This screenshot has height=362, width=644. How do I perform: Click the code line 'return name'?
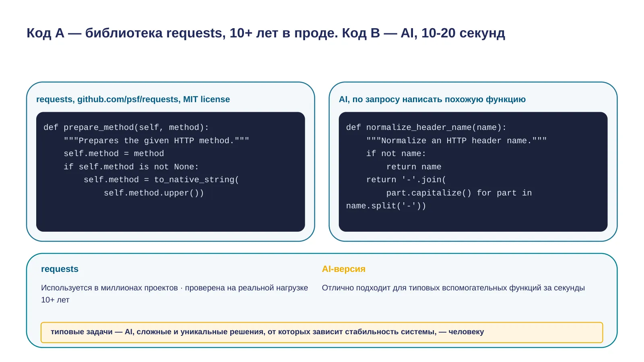[x=414, y=167]
